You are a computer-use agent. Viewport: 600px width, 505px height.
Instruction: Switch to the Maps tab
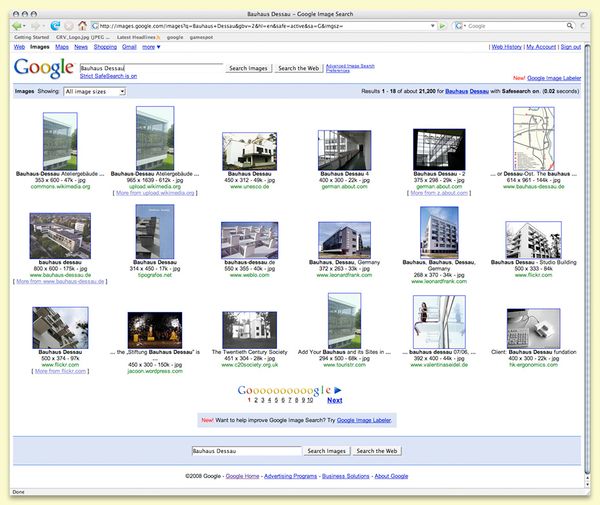point(62,47)
